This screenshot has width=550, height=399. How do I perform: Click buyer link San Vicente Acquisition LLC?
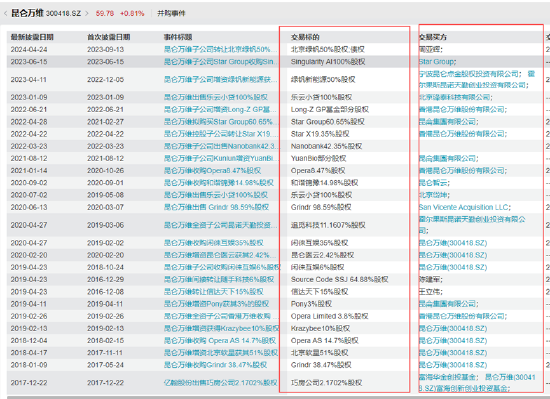465,207
